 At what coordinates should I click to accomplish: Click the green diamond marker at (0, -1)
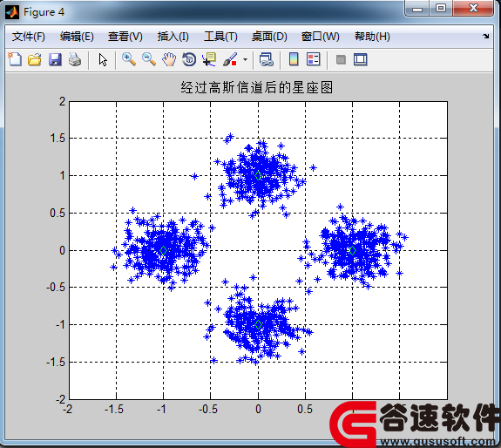tap(258, 324)
